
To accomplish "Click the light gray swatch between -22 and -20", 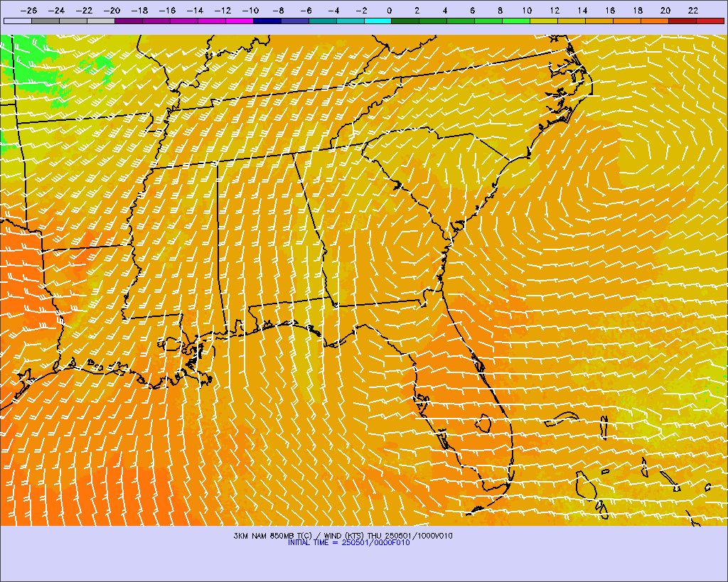I will click(101, 21).
